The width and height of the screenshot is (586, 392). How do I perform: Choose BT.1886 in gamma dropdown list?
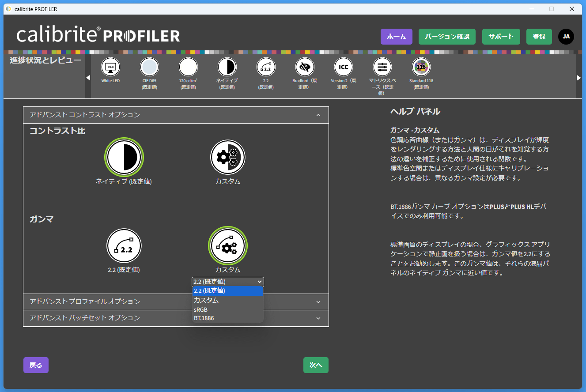(228, 318)
